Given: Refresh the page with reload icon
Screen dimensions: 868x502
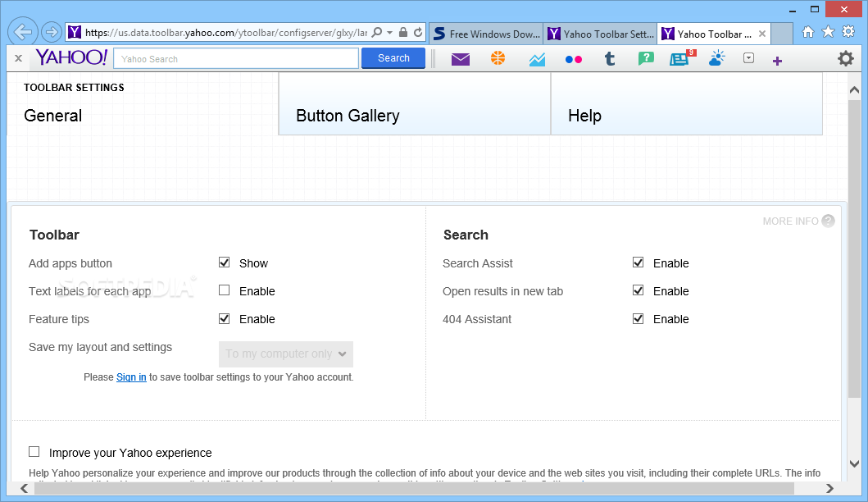Looking at the screenshot, I should [418, 32].
